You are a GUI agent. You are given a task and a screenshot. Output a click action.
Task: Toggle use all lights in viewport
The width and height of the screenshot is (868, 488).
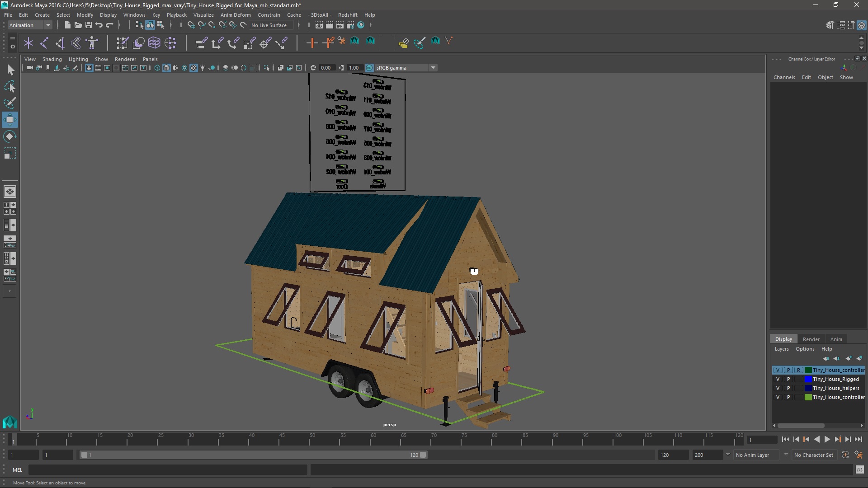(x=203, y=68)
